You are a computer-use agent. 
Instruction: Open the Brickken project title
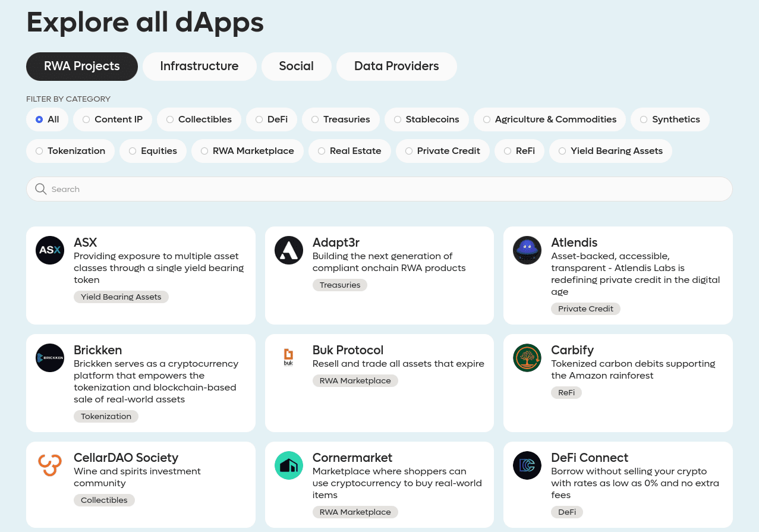(x=97, y=350)
